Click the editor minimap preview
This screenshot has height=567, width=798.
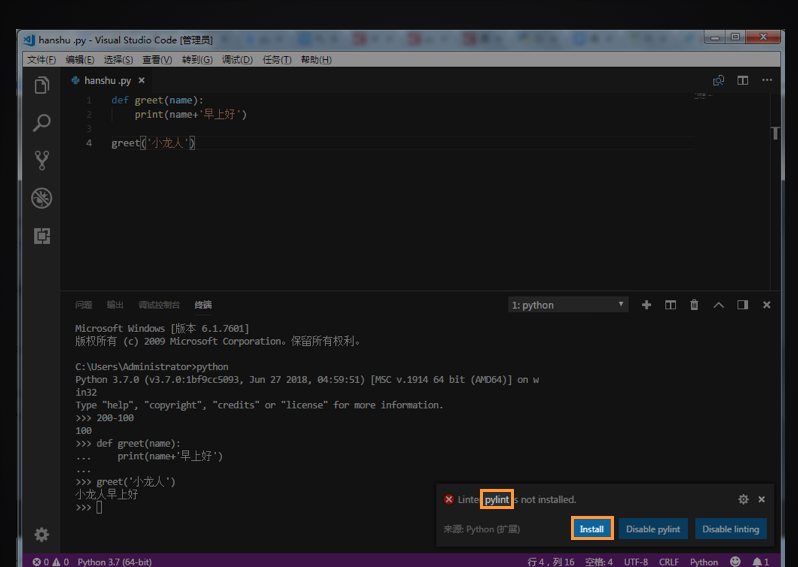703,95
